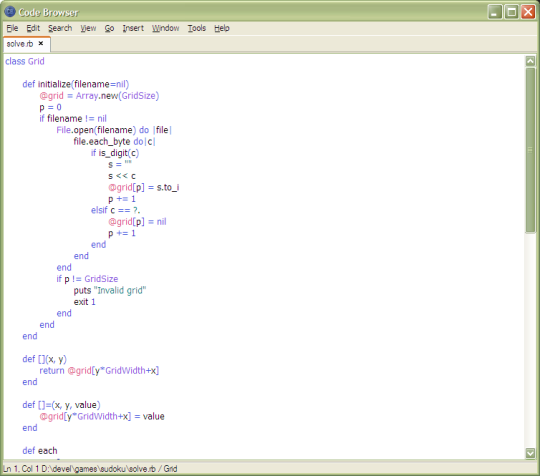Open the File menu
The width and height of the screenshot is (540, 476).
12,28
